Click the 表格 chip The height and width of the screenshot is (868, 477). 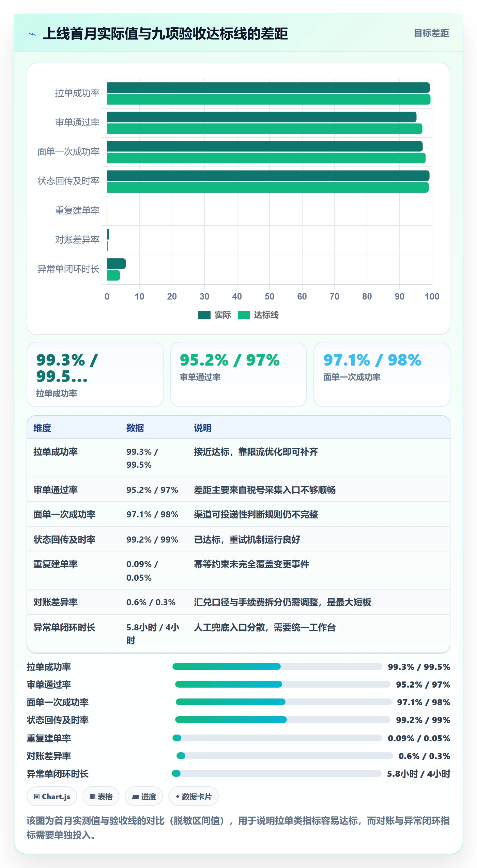101,797
